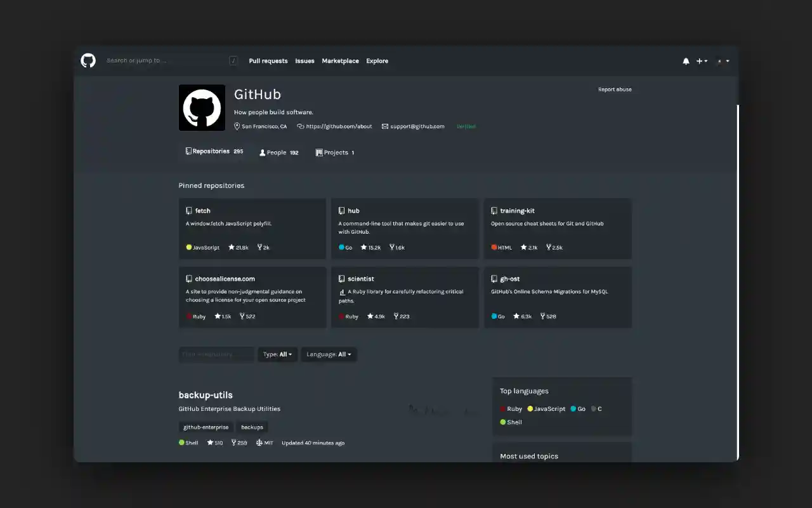Open the Language: All filter dropdown
Image resolution: width=812 pixels, height=508 pixels.
[x=329, y=354]
